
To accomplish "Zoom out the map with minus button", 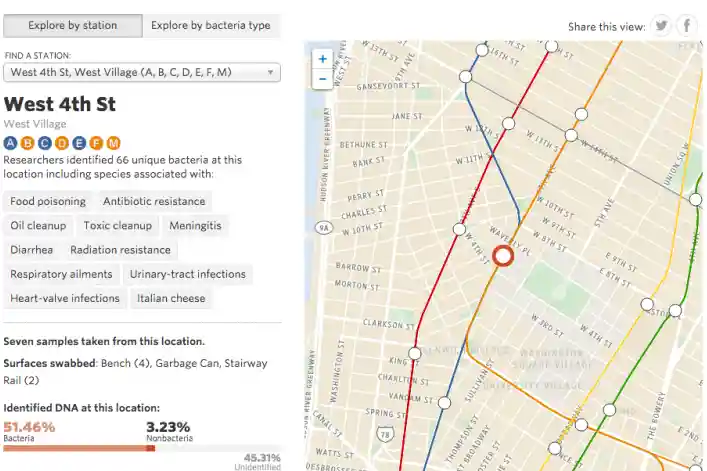I will (x=322, y=79).
